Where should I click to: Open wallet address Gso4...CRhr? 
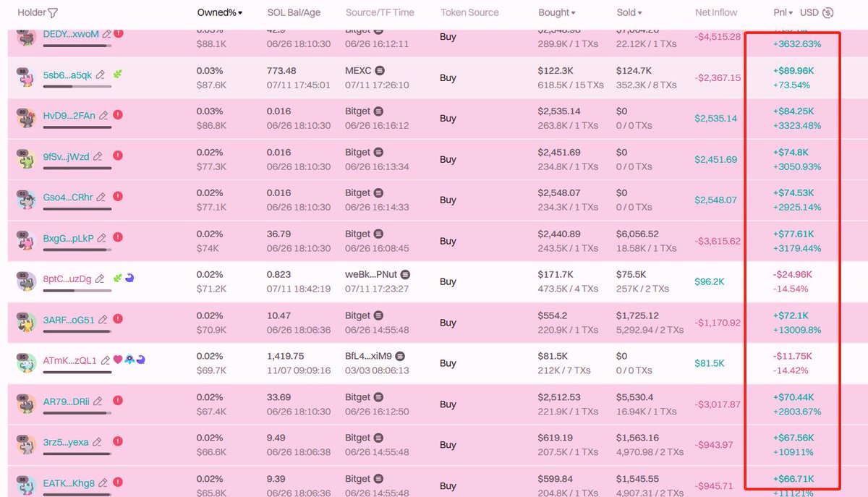point(68,197)
